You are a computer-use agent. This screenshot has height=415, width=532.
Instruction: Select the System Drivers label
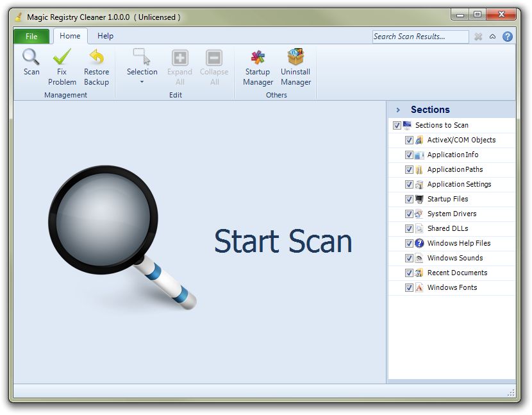pos(452,214)
